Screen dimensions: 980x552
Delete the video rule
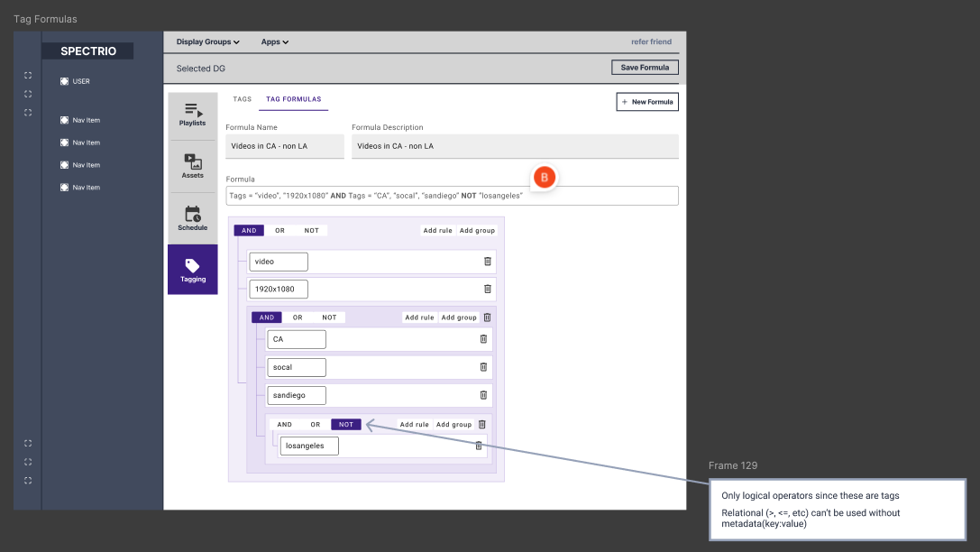click(x=488, y=262)
